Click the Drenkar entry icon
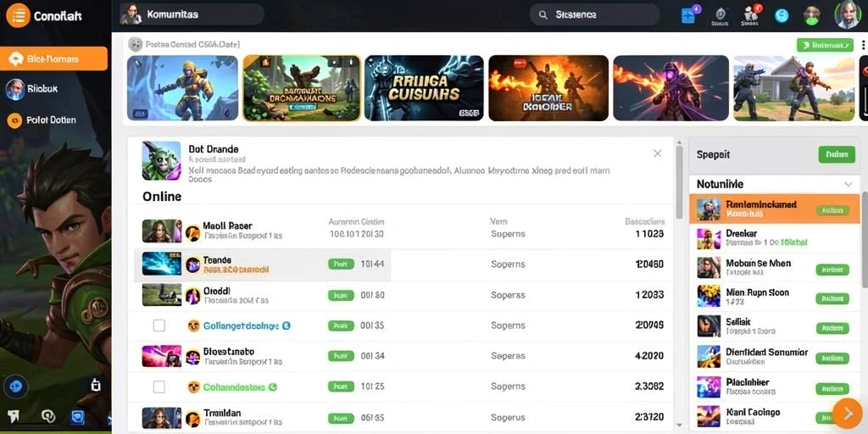Viewport: 868px width, 434px height. (709, 238)
